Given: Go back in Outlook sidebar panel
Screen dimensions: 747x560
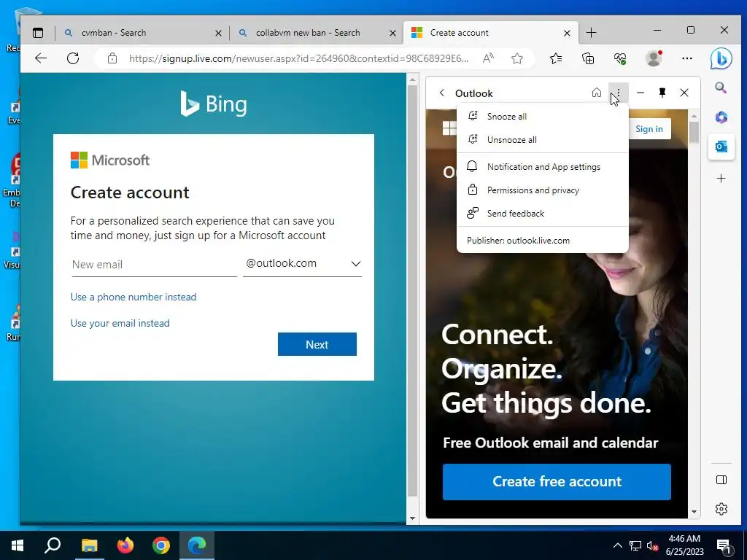Looking at the screenshot, I should [x=441, y=93].
